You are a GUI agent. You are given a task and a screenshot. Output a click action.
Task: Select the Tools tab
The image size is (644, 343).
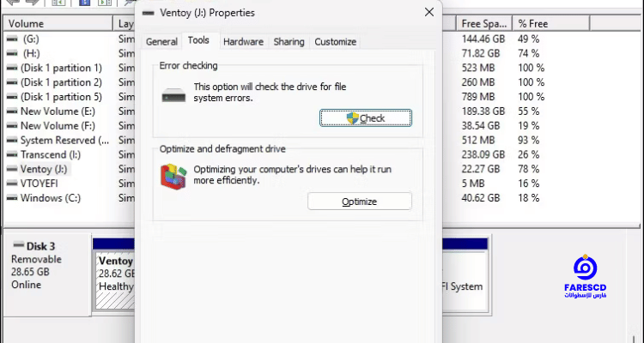[199, 40]
